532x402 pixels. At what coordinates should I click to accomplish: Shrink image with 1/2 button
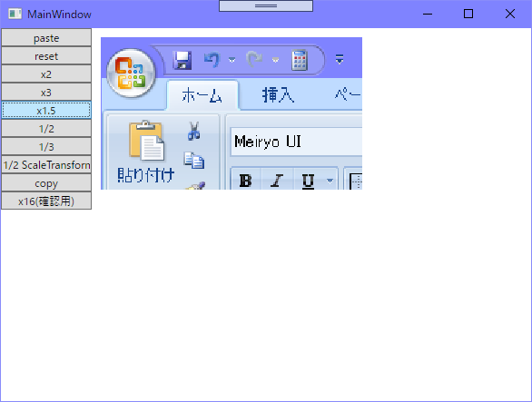(x=46, y=129)
